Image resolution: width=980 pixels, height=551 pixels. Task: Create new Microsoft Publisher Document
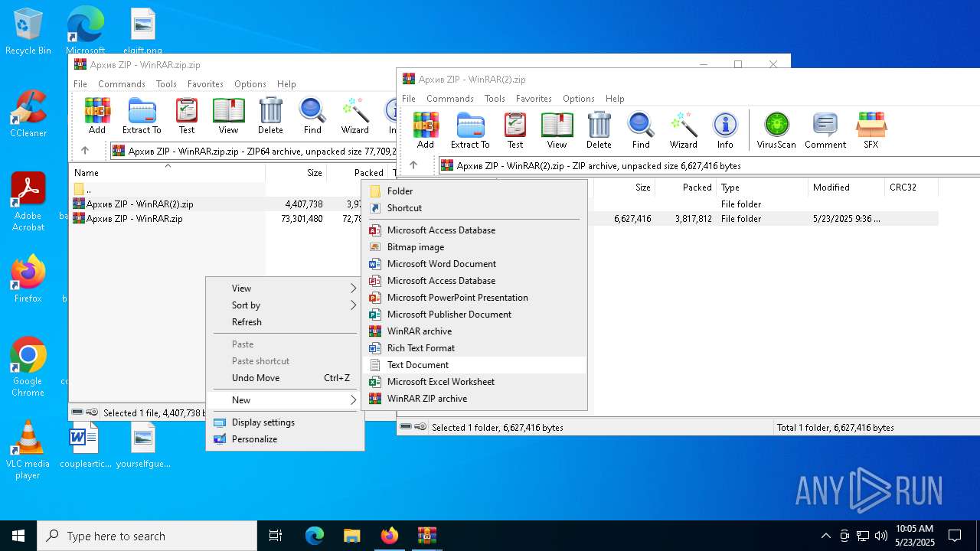click(475, 315)
